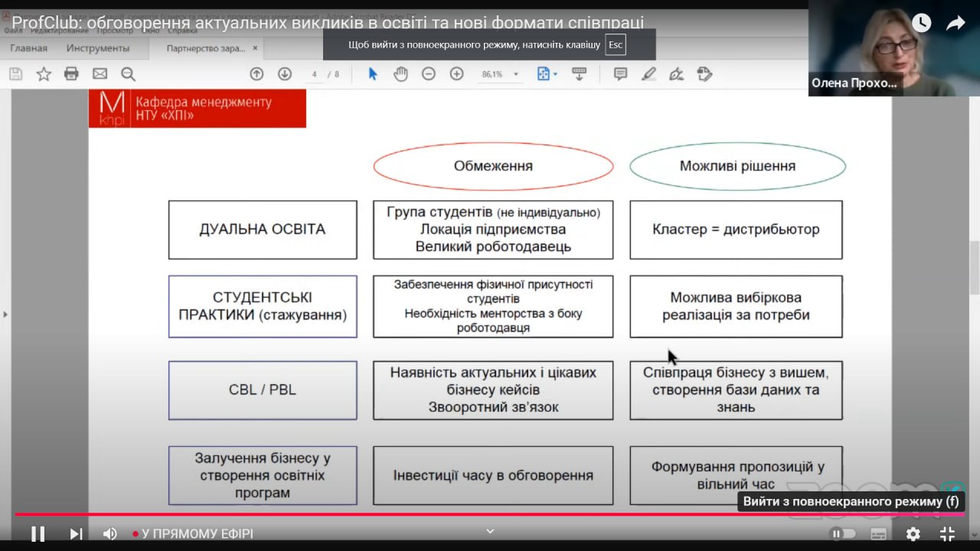Image resolution: width=980 pixels, height=551 pixels.
Task: Open YouTube player settings gear
Action: coord(913,533)
